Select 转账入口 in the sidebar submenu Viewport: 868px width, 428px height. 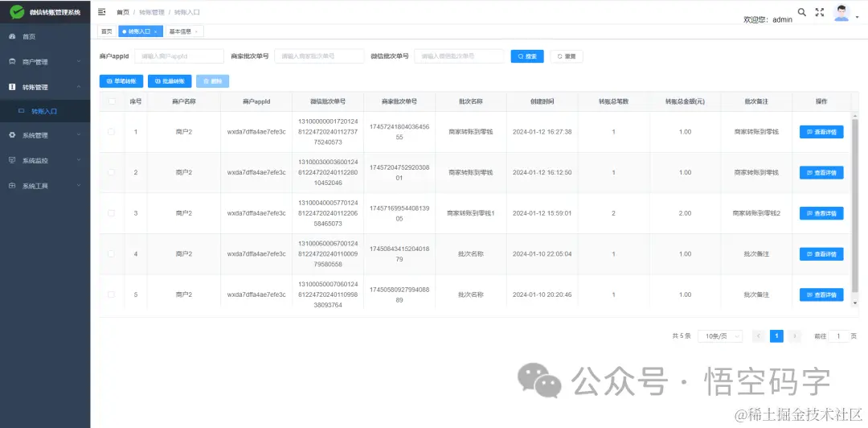tap(45, 111)
